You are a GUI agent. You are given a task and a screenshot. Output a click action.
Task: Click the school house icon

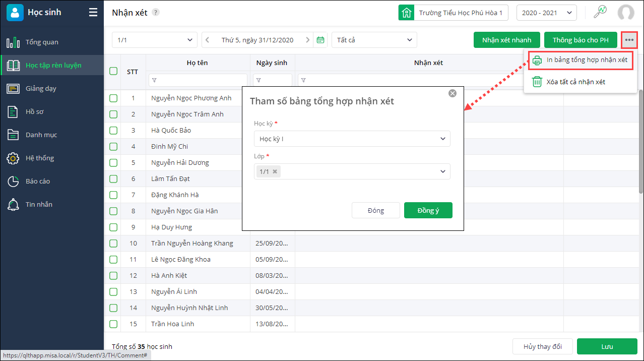coord(406,13)
